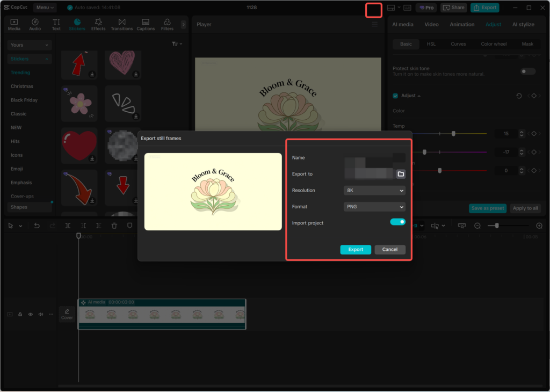Switch to the HSL tab

(x=431, y=43)
